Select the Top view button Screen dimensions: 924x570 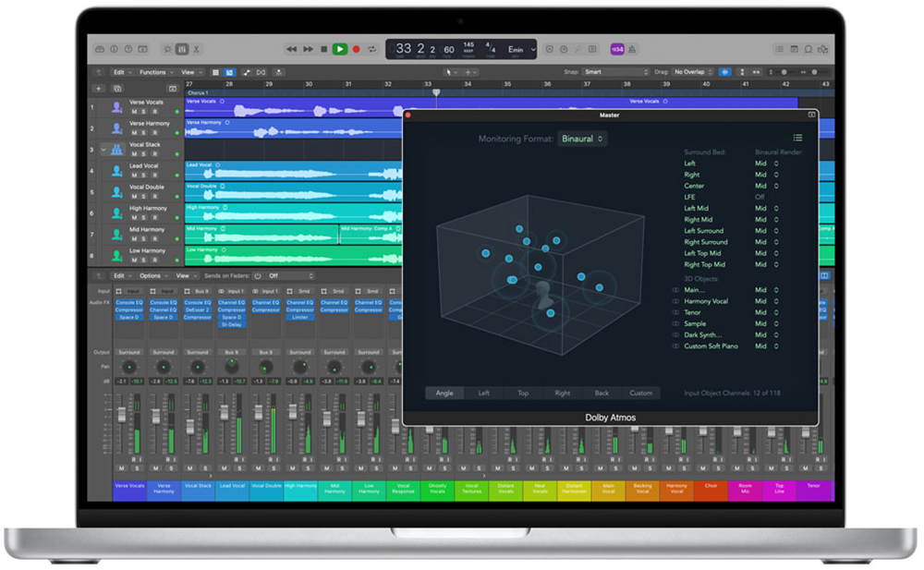(x=523, y=394)
